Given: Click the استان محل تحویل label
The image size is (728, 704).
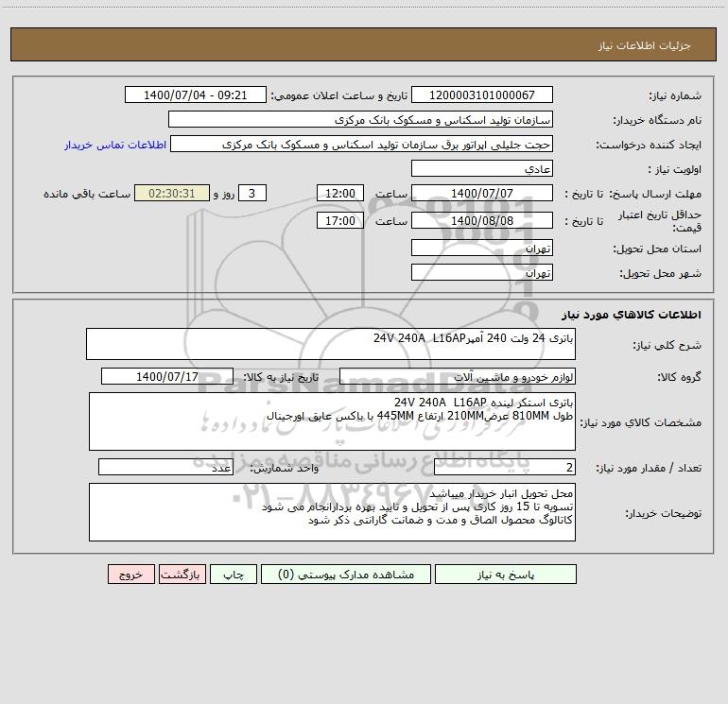Looking at the screenshot, I should (657, 249).
